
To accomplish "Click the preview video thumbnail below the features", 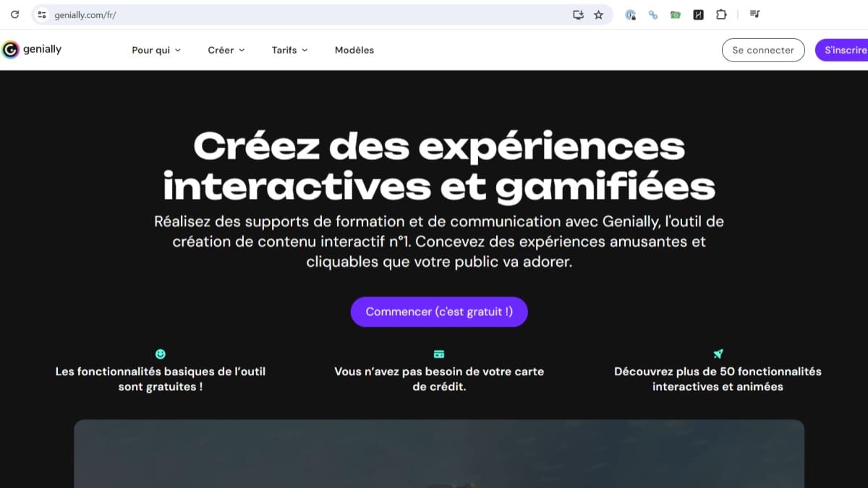I will 439,454.
